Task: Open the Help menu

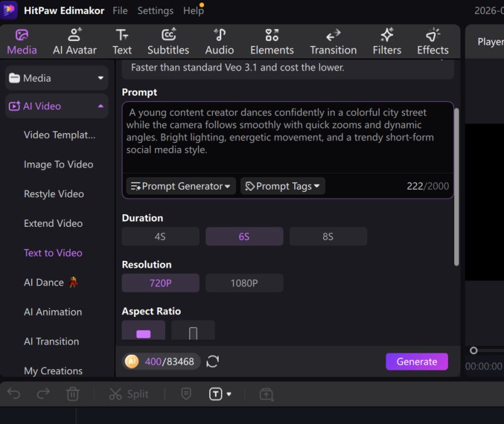Action: click(x=193, y=11)
